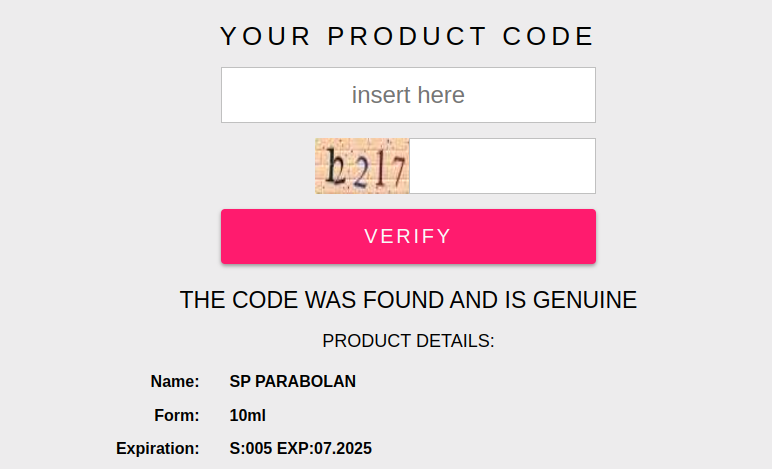This screenshot has width=772, height=469.
Task: Click the digit 7 in the captcha
Action: tap(398, 171)
